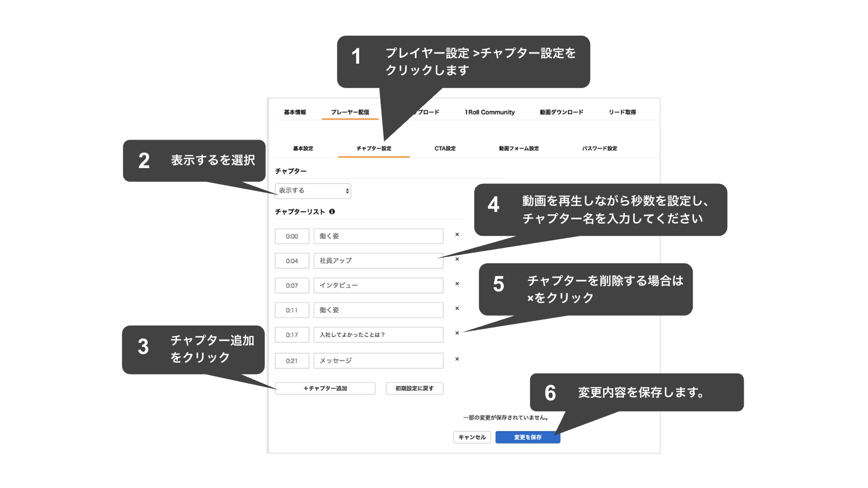Open the リード取得 tab
This screenshot has height=488, width=868.
point(622,112)
